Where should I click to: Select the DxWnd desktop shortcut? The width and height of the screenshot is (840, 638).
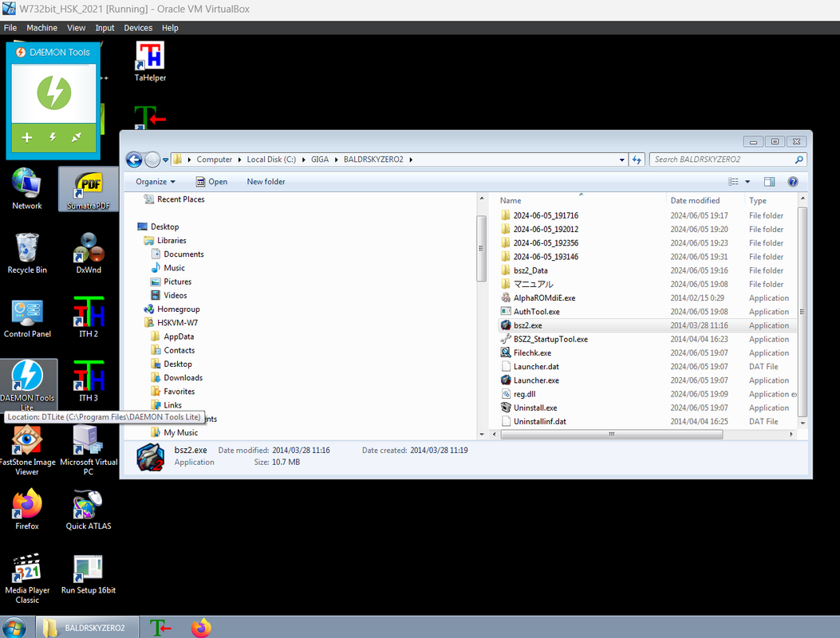click(89, 254)
